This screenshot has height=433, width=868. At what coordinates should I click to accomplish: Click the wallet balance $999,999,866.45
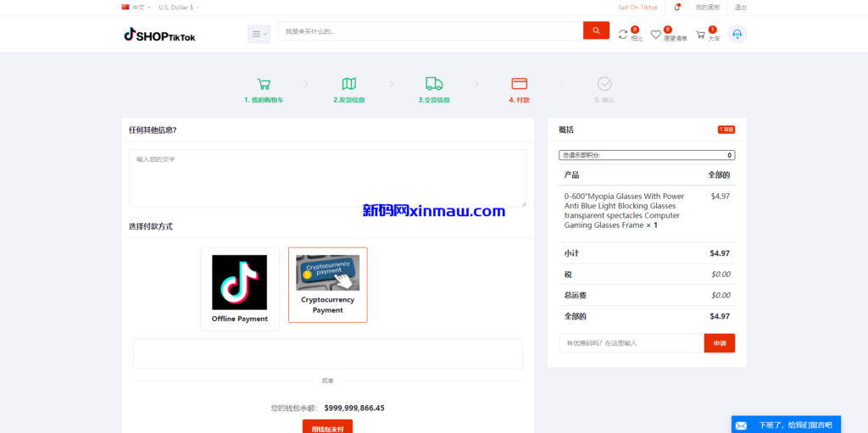click(354, 408)
